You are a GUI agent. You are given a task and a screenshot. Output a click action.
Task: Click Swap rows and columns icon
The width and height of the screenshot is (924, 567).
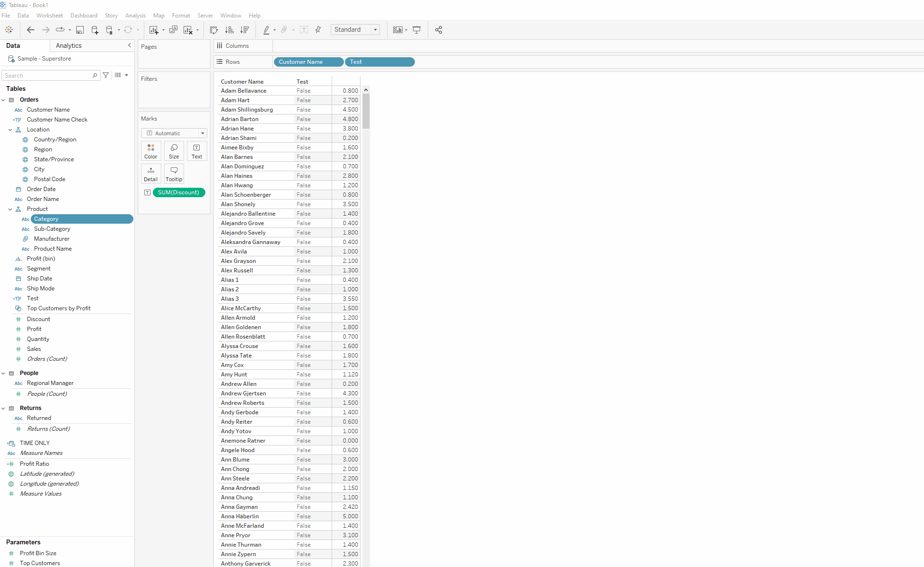pyautogui.click(x=214, y=30)
